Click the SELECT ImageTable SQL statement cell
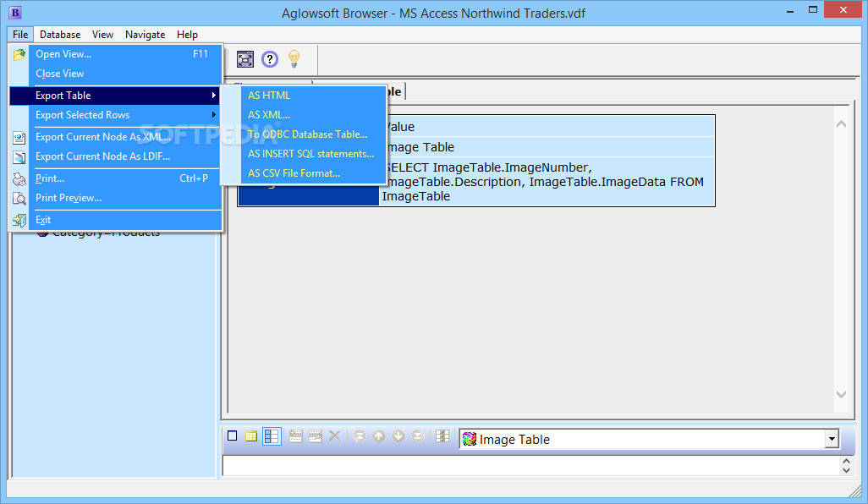This screenshot has height=504, width=868. (547, 182)
